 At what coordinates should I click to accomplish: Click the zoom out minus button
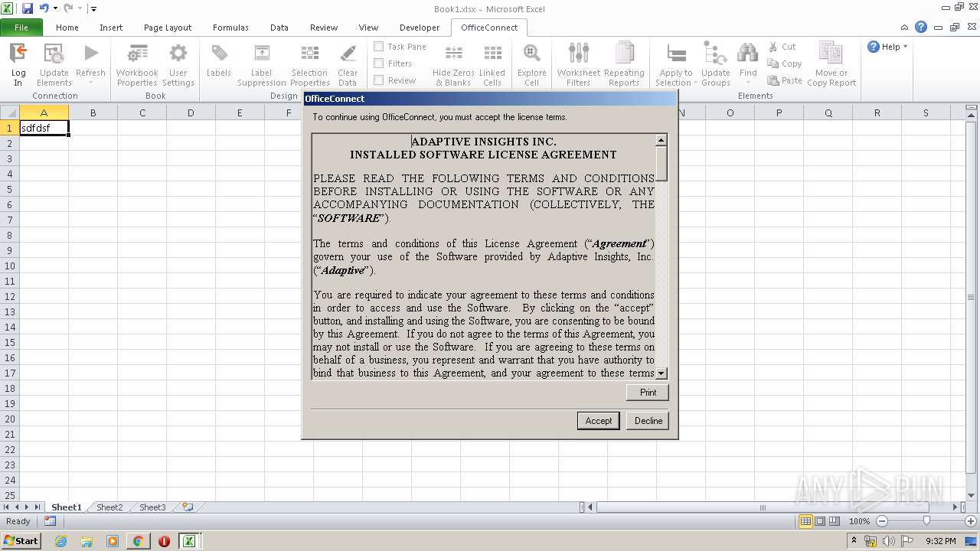881,521
